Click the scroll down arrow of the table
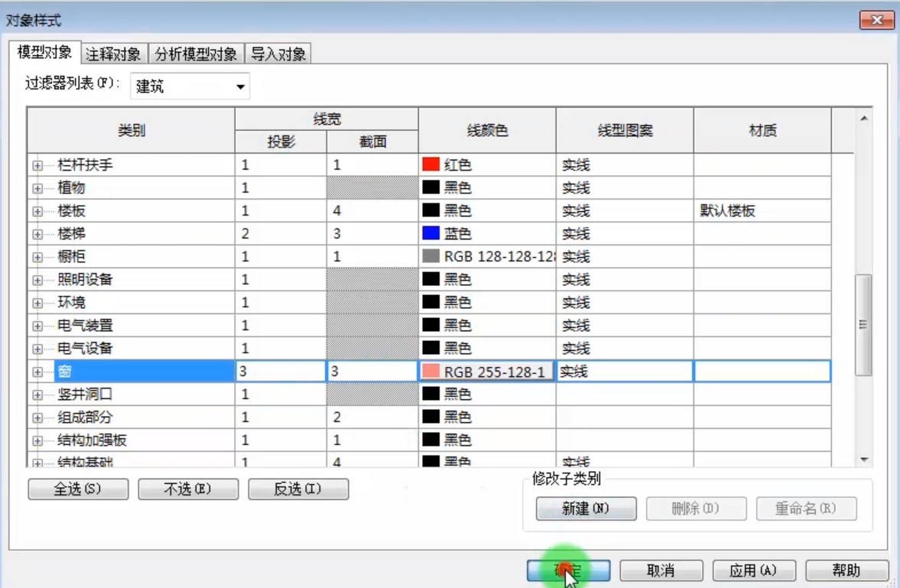Image resolution: width=900 pixels, height=588 pixels. tap(864, 460)
